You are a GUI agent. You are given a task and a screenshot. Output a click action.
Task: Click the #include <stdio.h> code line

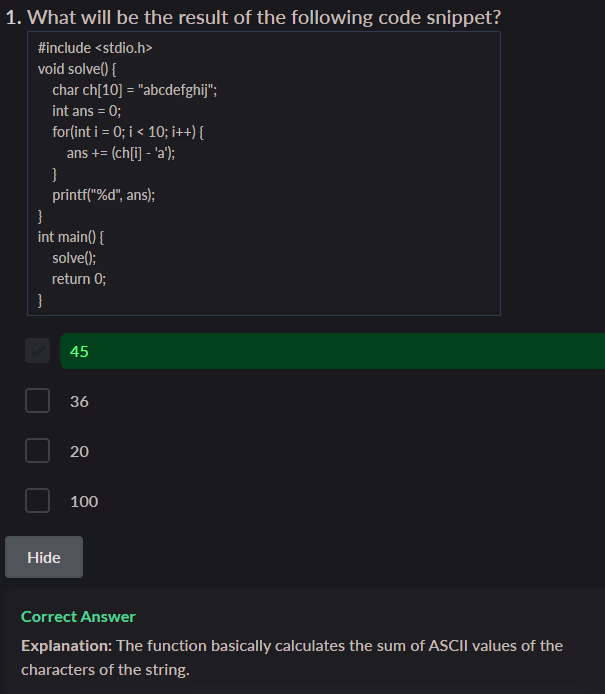[95, 48]
